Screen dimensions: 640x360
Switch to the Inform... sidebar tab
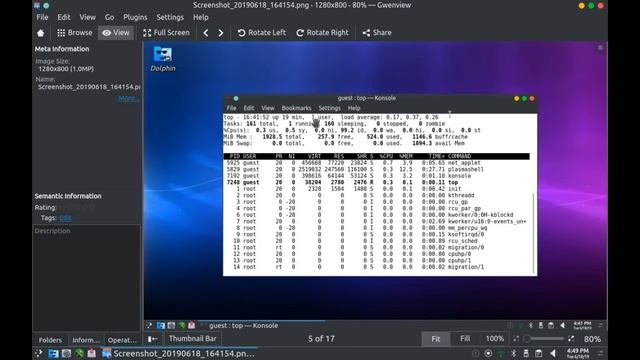(86, 340)
